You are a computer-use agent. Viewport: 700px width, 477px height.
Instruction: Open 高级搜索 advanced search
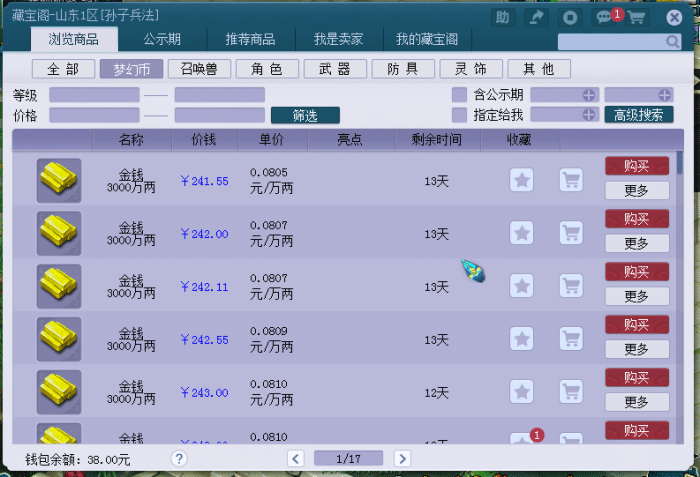(639, 115)
